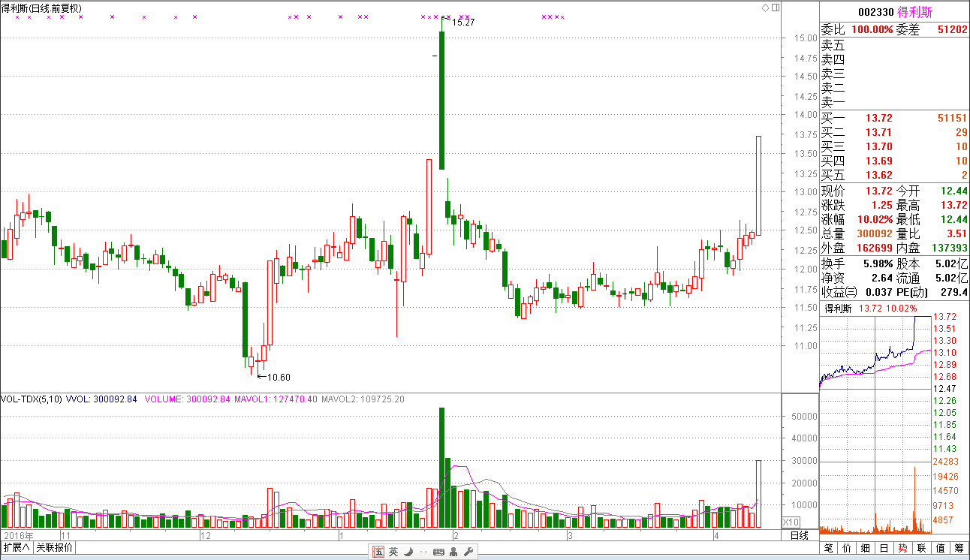Screen dimensions: 970x560
Task: Open the 关联报价 tab
Action: [x=54, y=547]
